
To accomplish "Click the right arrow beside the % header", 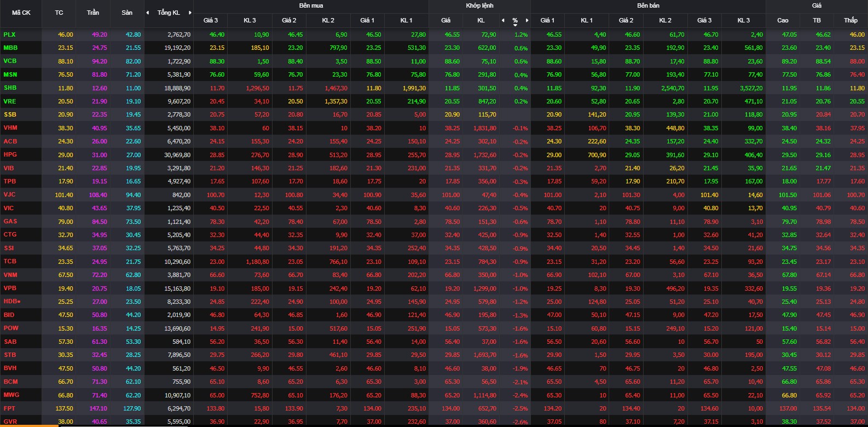I will [527, 20].
